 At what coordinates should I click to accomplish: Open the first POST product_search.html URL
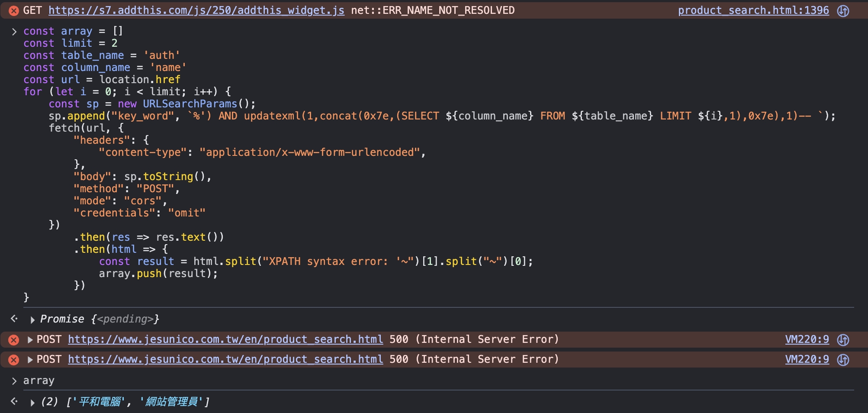coord(225,339)
